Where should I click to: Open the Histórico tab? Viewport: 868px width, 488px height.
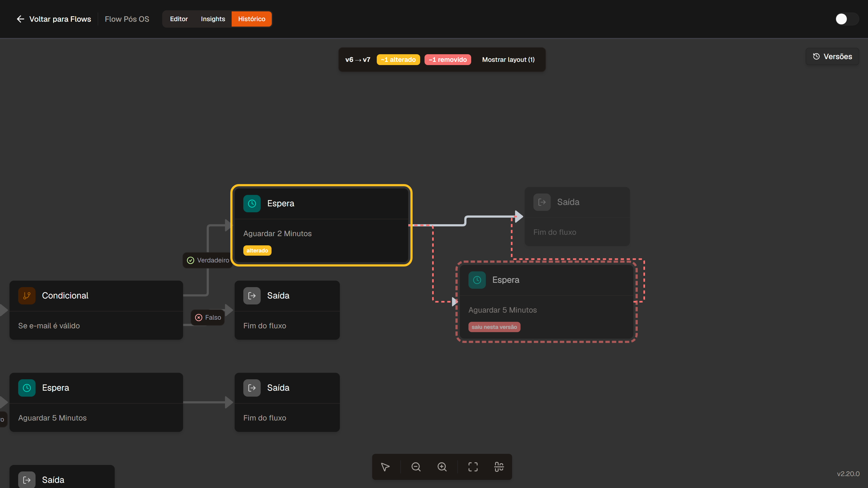click(251, 19)
